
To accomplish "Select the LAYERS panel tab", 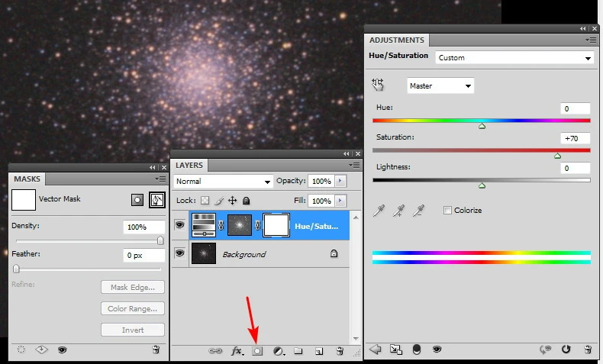I will (x=189, y=165).
